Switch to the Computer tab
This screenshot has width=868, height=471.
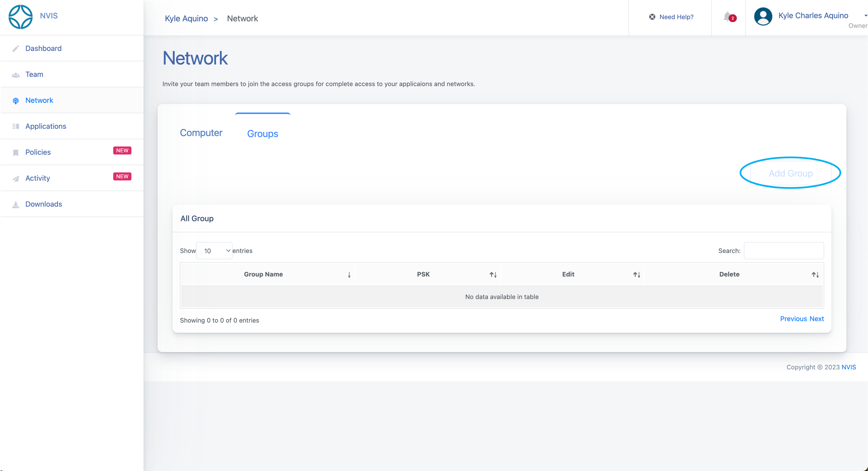coord(201,133)
